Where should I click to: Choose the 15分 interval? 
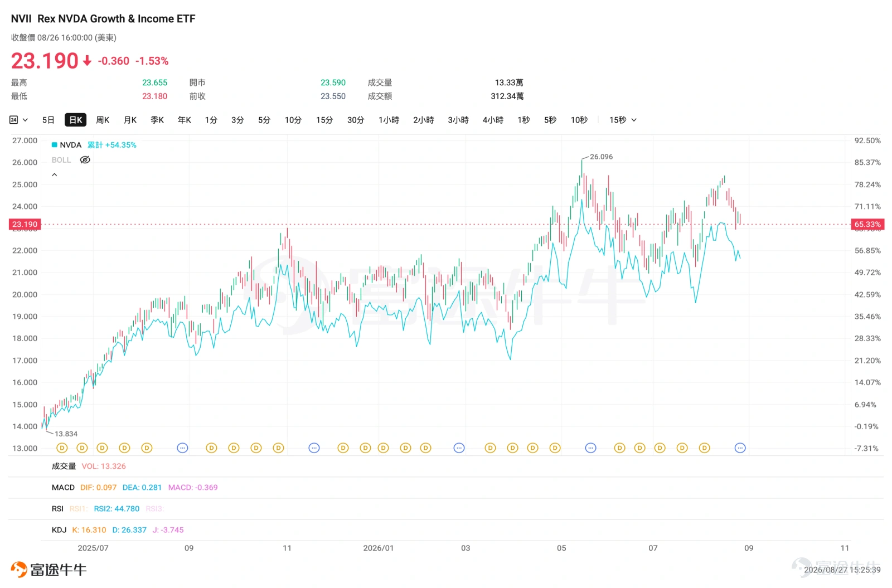[324, 120]
